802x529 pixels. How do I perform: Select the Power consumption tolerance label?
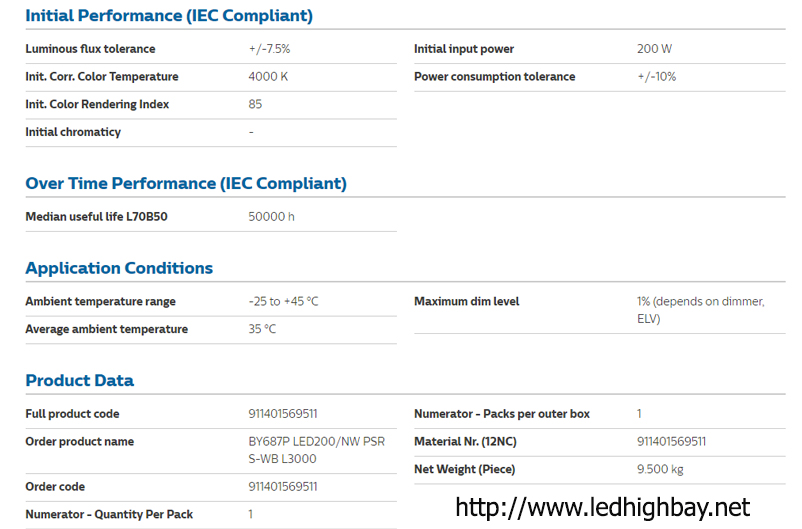coord(494,77)
